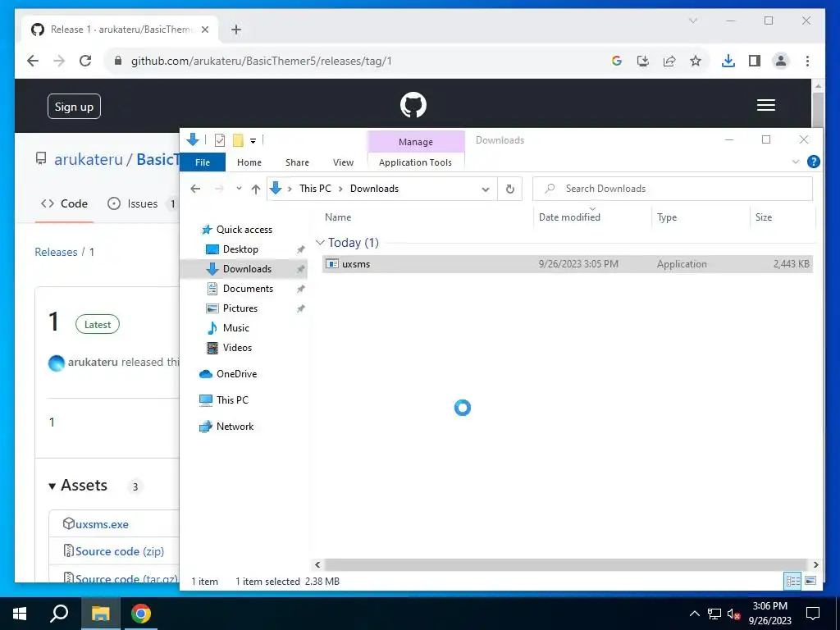Show hidden system tray icons
This screenshot has height=630, width=840.
pyautogui.click(x=694, y=614)
